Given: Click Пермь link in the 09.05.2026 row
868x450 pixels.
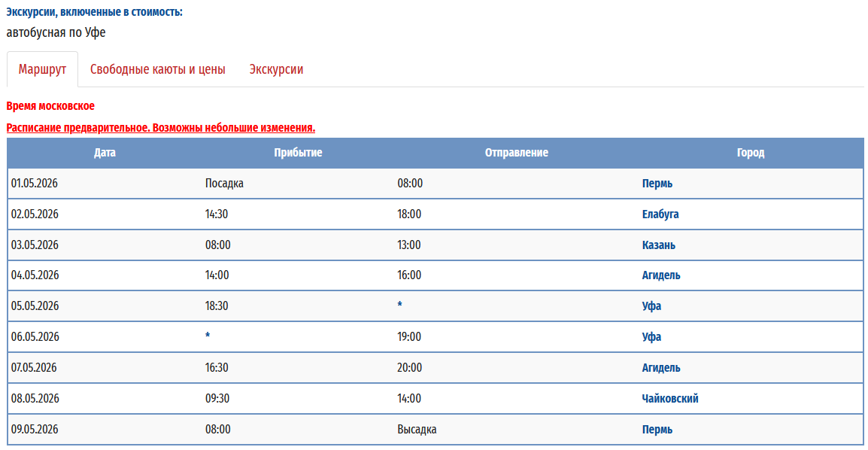Looking at the screenshot, I should click(657, 430).
